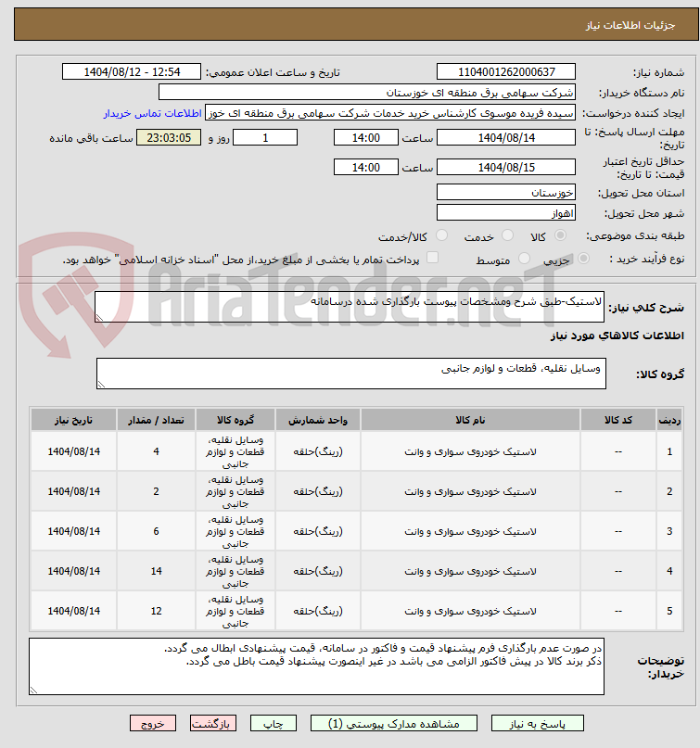The height and width of the screenshot is (748, 700).
Task: Click the 'بازگشت' back button
Action: (x=213, y=723)
